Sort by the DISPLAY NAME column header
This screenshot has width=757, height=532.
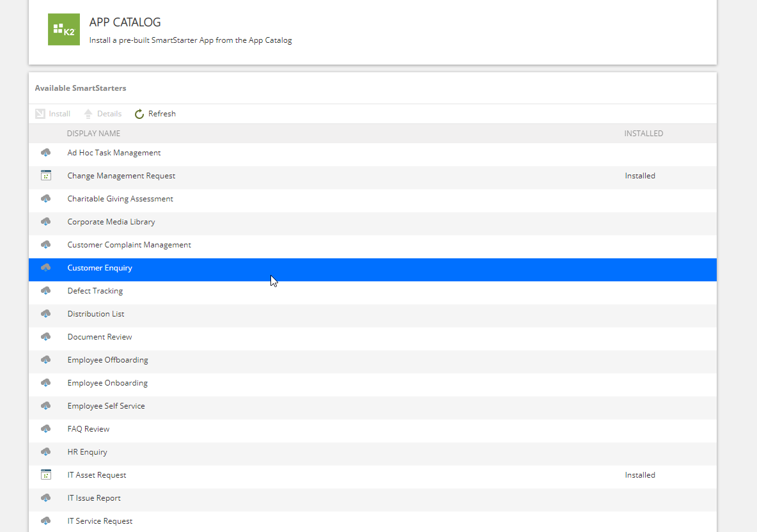coord(93,133)
